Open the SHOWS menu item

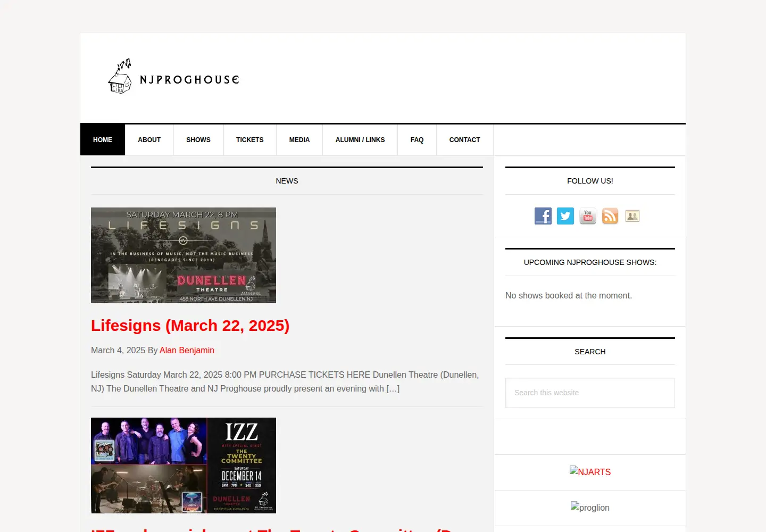pos(198,140)
